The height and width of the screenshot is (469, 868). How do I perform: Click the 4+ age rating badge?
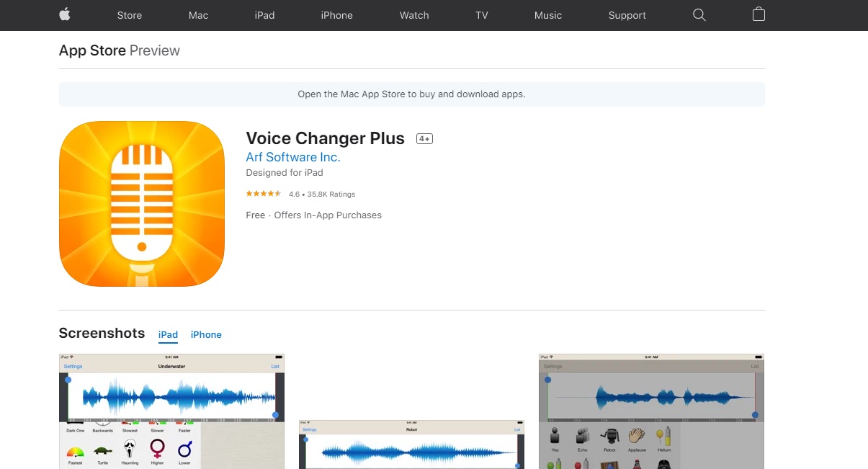[x=424, y=139]
